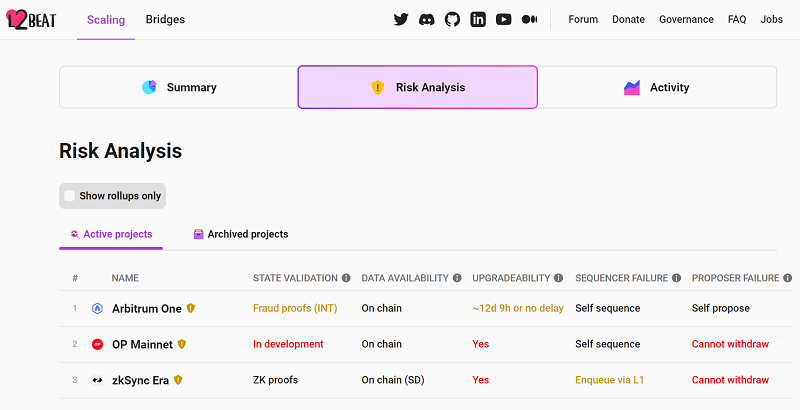Open the Bridges navigation item

point(165,19)
